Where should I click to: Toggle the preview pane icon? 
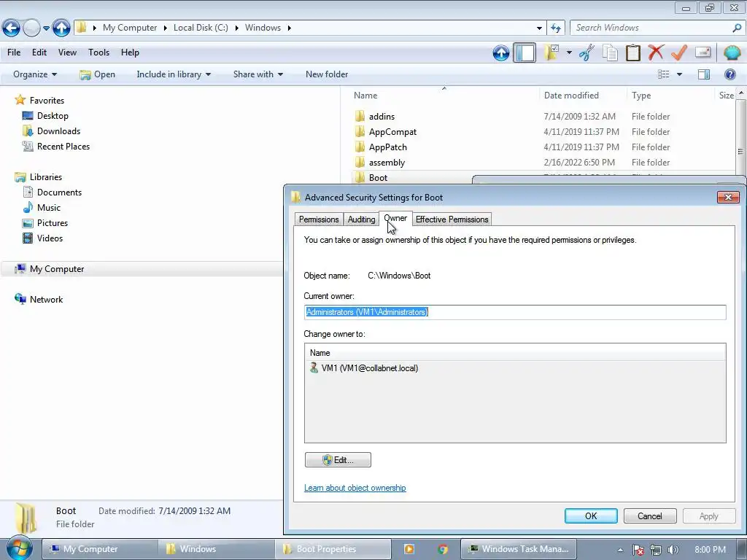coord(704,74)
